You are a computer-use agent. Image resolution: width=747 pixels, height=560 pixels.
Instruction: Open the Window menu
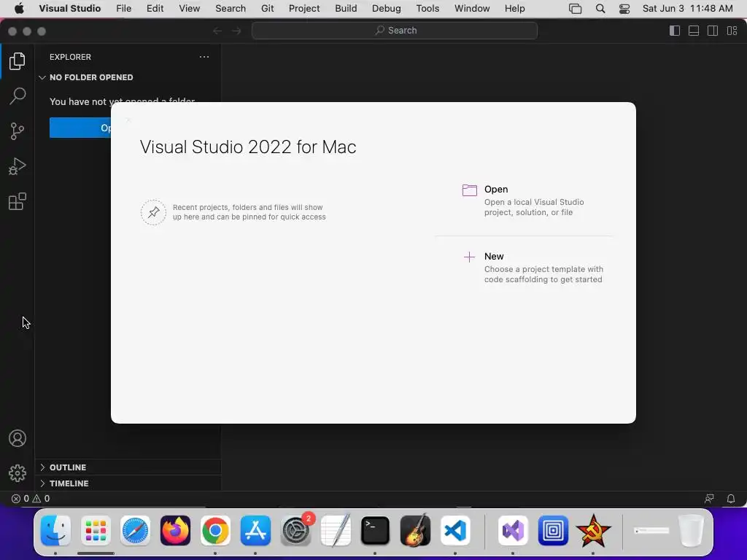[x=472, y=9]
